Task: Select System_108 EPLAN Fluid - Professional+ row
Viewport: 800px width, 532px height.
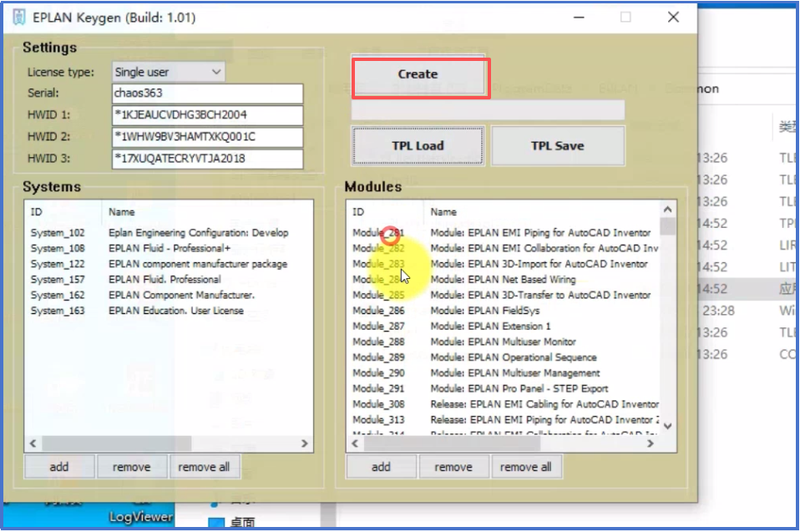Action: coord(168,248)
